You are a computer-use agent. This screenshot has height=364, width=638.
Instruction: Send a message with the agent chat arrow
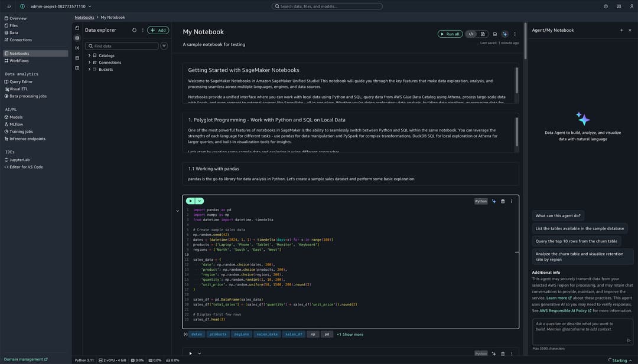[629, 340]
